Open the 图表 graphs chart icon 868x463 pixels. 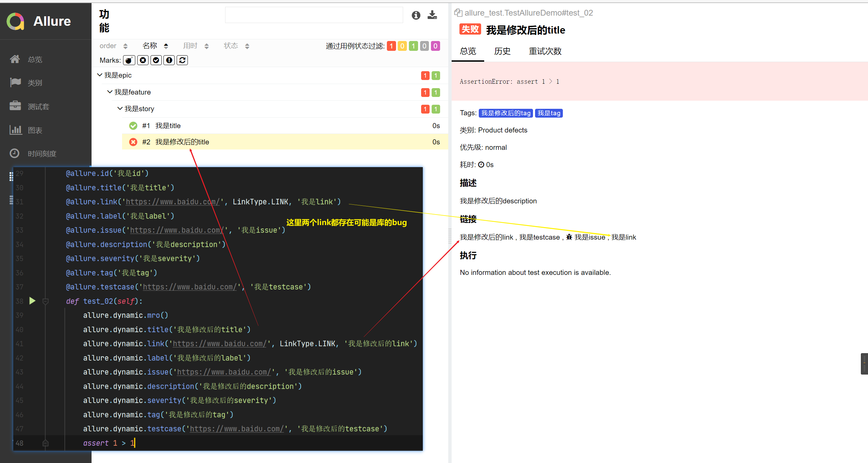pos(16,130)
